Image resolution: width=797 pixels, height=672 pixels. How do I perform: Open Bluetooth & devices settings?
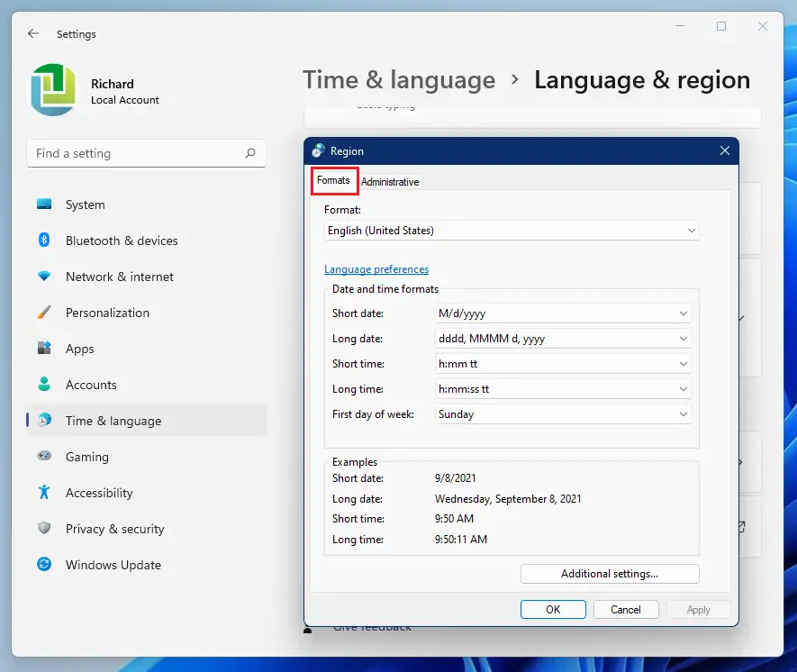click(x=147, y=241)
